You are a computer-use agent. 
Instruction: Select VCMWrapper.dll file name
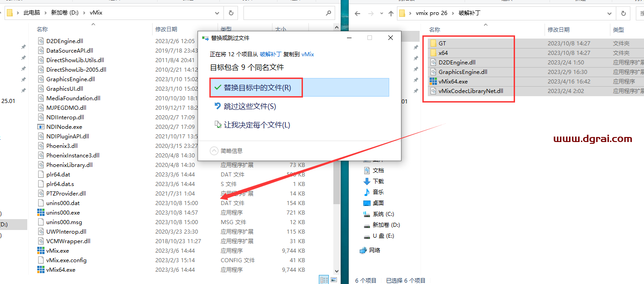(x=68, y=241)
